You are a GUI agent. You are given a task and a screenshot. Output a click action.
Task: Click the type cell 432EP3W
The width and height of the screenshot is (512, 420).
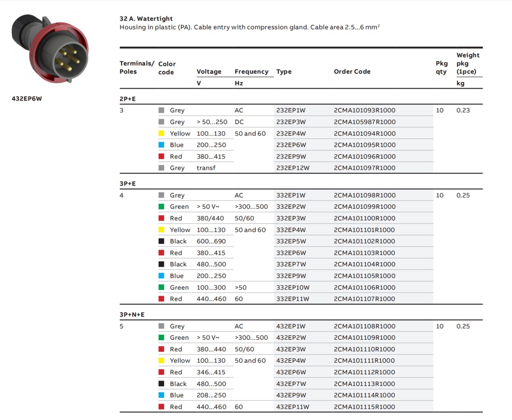coord(291,349)
